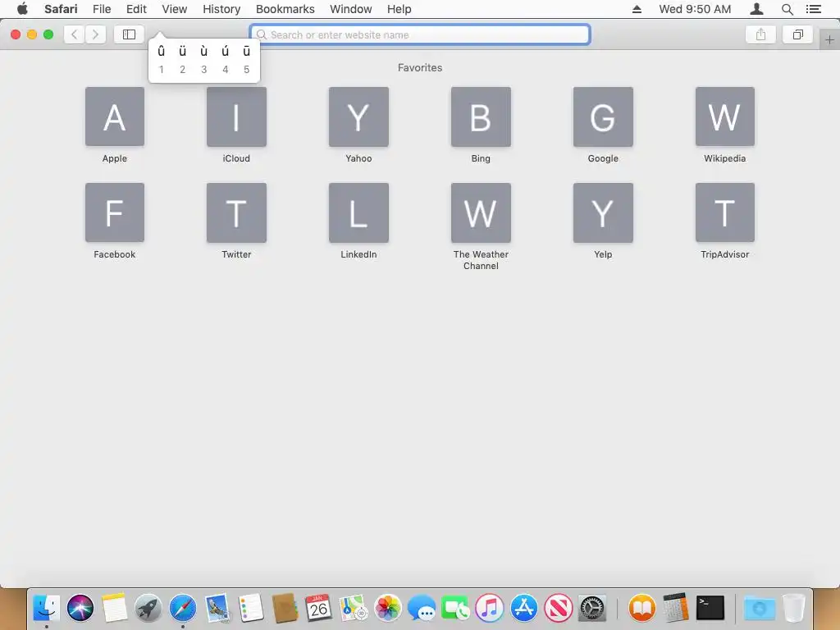
Task: Open Calendar showing 26 in Dock
Action: point(318,608)
